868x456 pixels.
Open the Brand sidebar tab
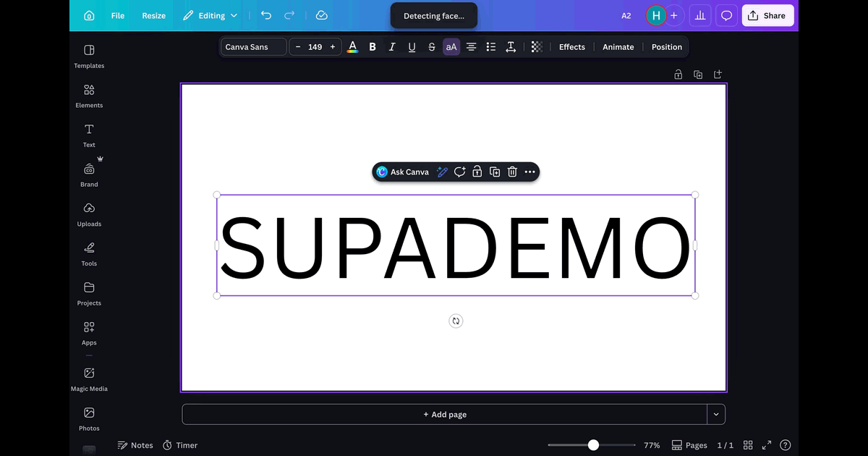pyautogui.click(x=89, y=175)
